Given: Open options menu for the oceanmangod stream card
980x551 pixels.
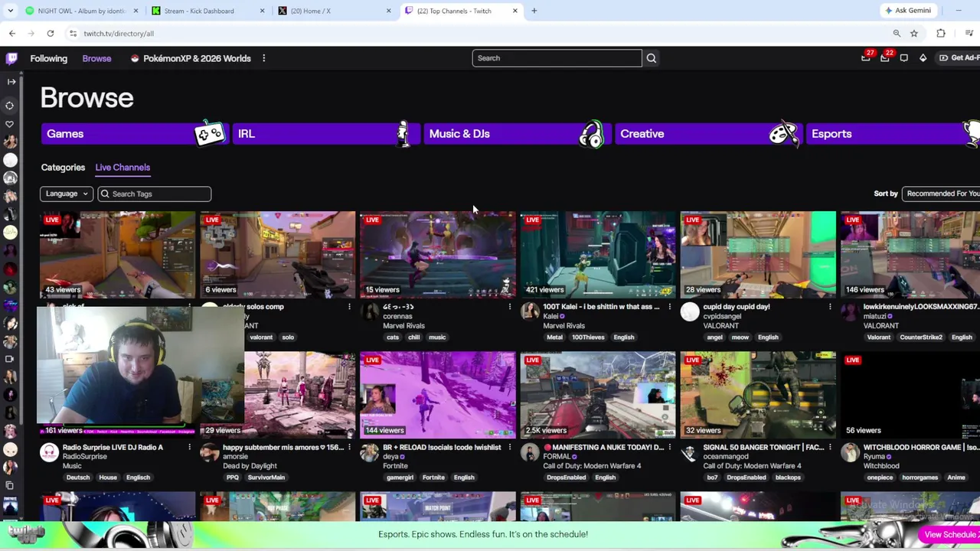Looking at the screenshot, I should pos(829,448).
